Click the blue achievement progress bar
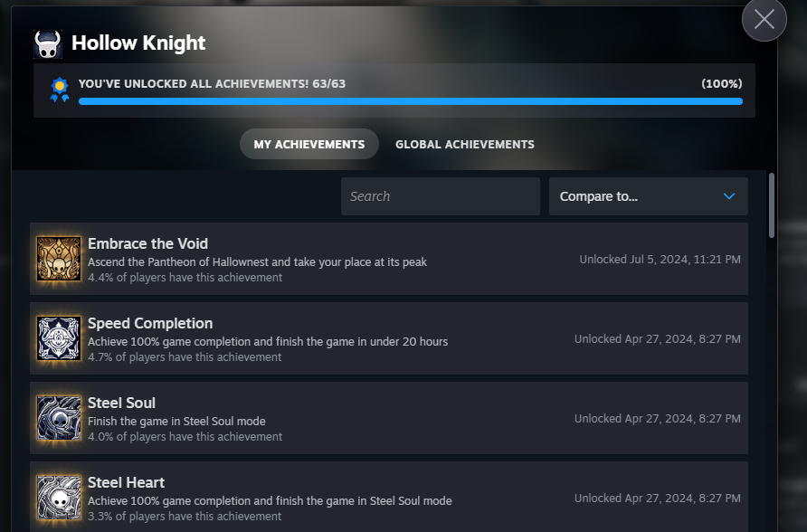 (411, 101)
